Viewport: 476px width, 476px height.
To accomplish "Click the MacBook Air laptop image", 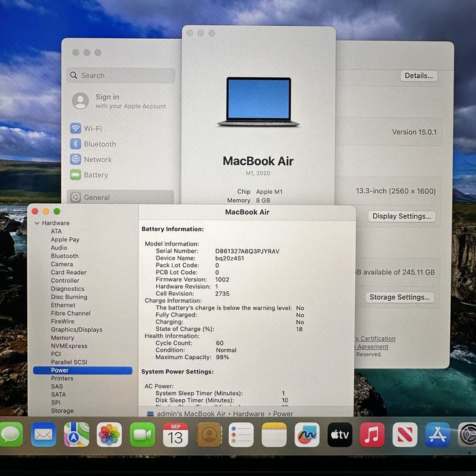I will (x=258, y=102).
